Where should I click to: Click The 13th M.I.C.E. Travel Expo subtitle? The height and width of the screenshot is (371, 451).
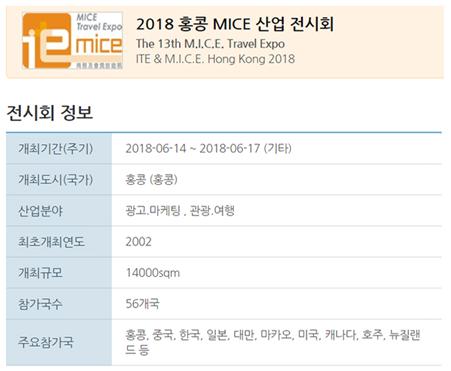tap(210, 44)
